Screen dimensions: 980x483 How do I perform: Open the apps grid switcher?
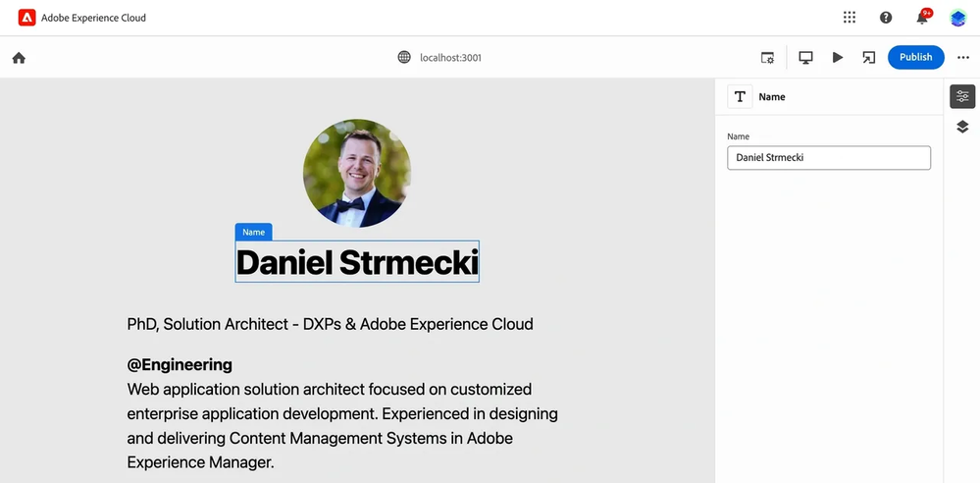850,18
